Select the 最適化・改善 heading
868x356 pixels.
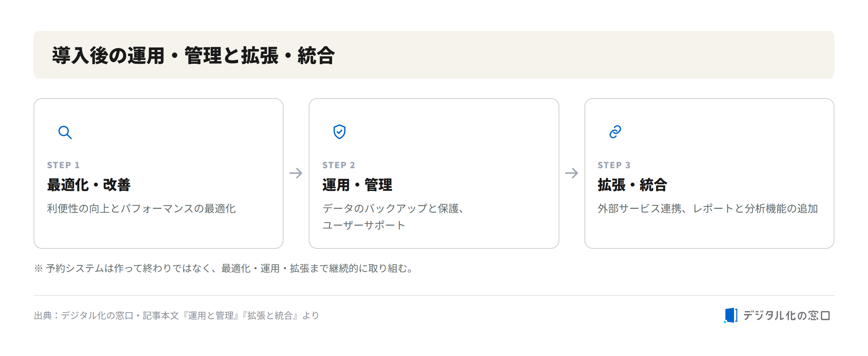click(x=89, y=185)
